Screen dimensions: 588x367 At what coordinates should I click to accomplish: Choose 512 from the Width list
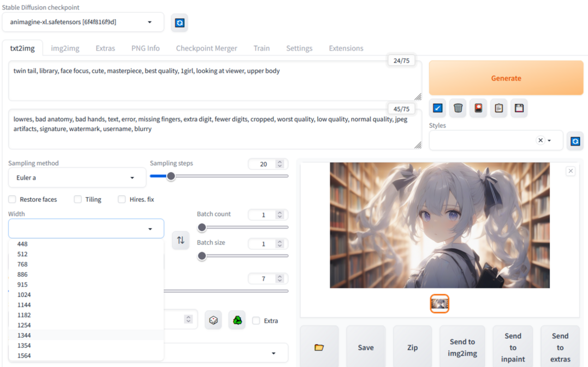click(x=86, y=254)
